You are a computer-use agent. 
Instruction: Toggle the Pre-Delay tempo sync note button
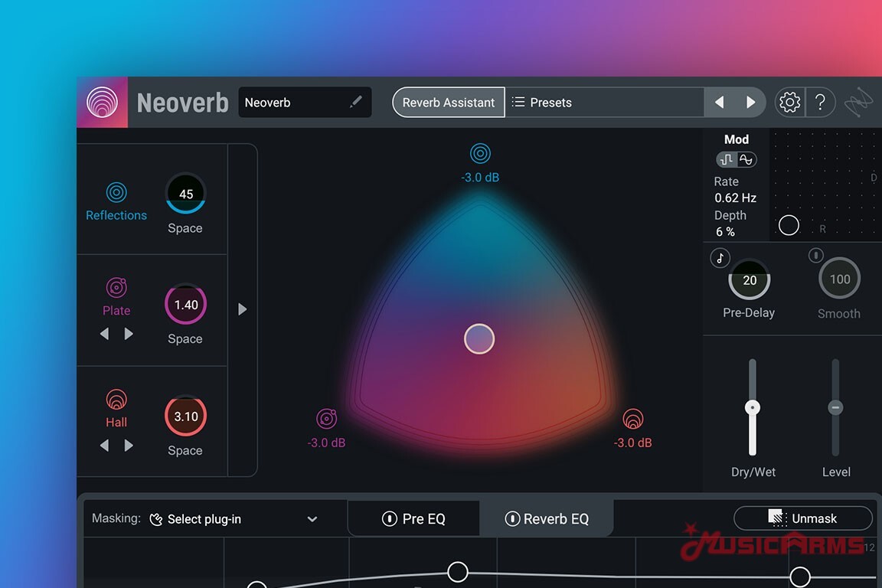click(x=720, y=258)
